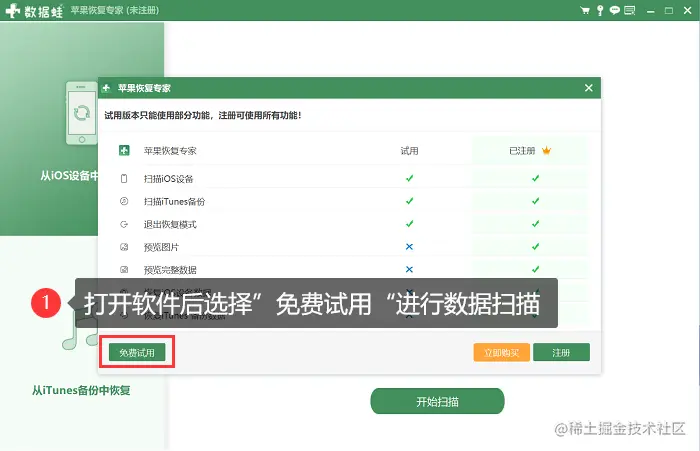Open the menu list icon in title bar
This screenshot has width=700, height=451.
(x=629, y=10)
